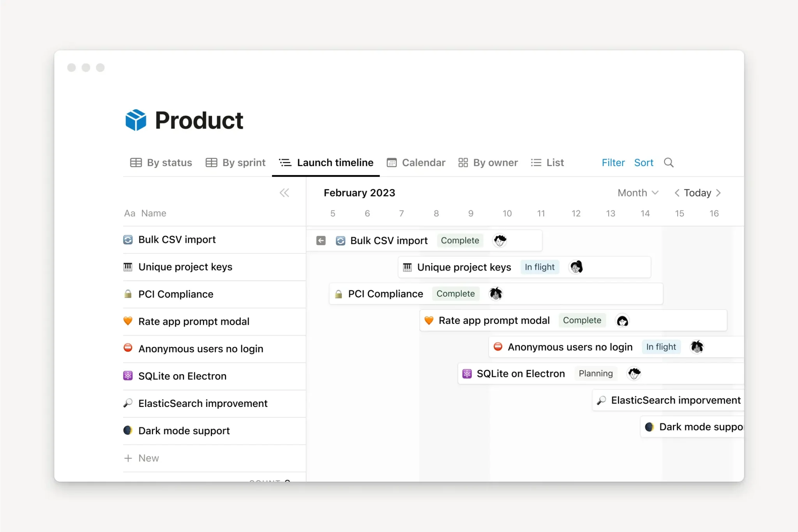Toggle the search icon in toolbar
This screenshot has width=798, height=532.
pos(669,163)
